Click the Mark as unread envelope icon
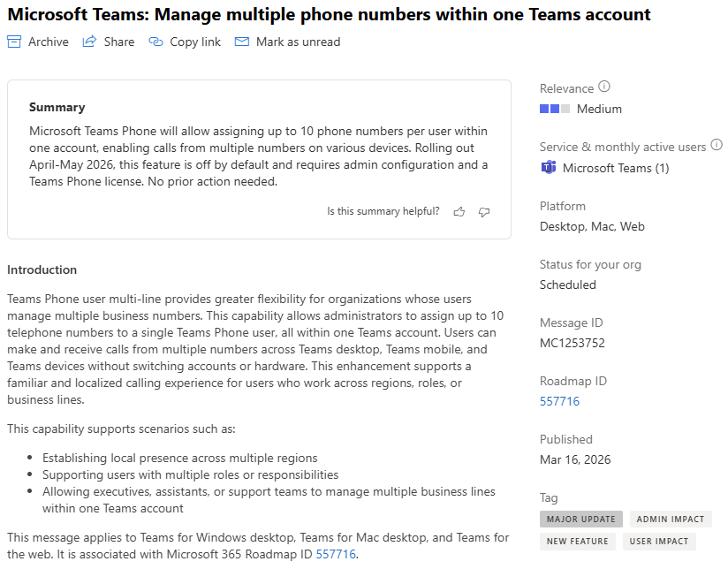 [x=242, y=42]
